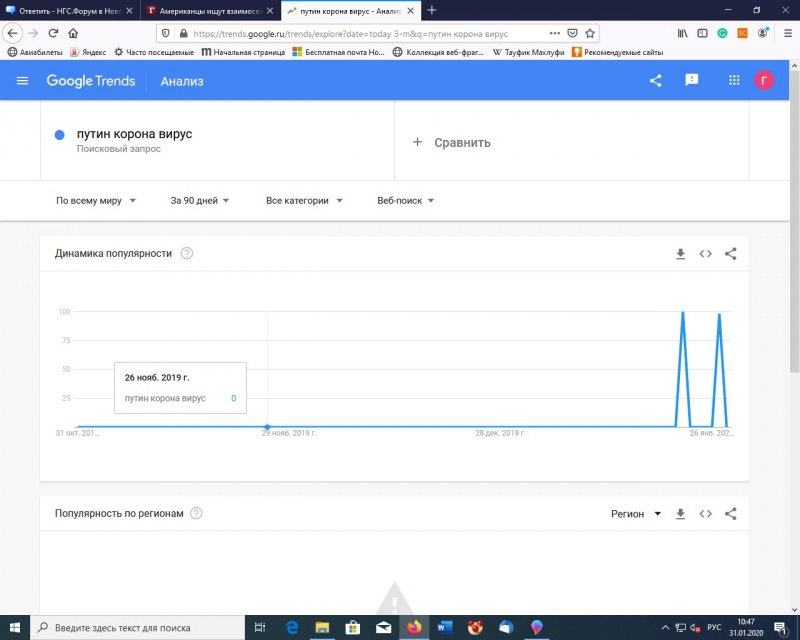Open Microsoft Edge from the taskbar

pos(292,628)
